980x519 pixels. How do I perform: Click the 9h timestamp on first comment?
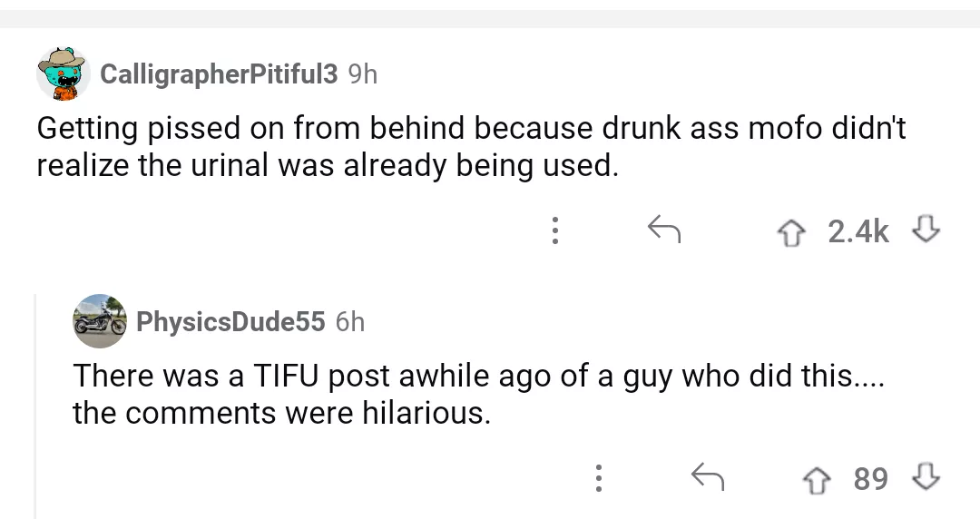pos(362,74)
